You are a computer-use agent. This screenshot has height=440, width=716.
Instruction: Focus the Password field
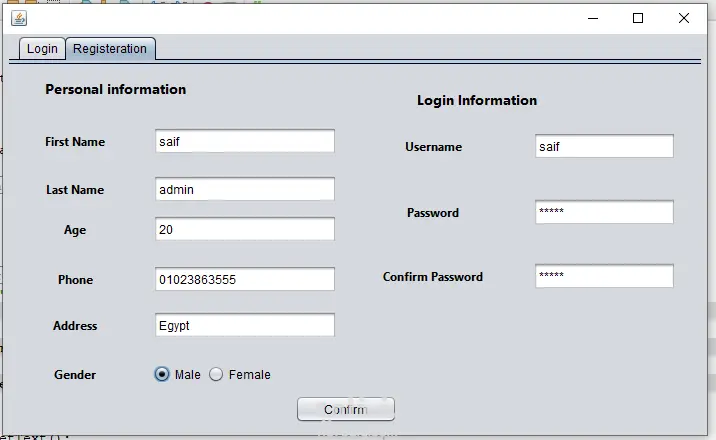[x=604, y=212]
